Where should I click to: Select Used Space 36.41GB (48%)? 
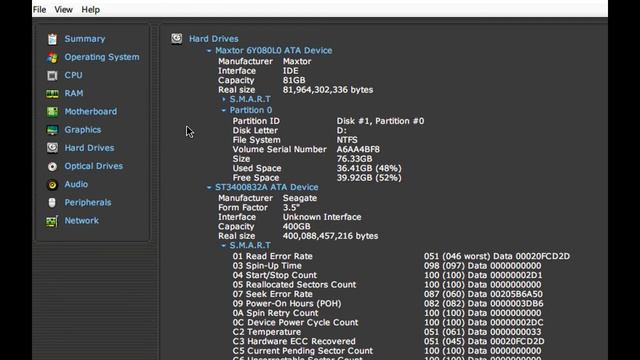click(369, 168)
